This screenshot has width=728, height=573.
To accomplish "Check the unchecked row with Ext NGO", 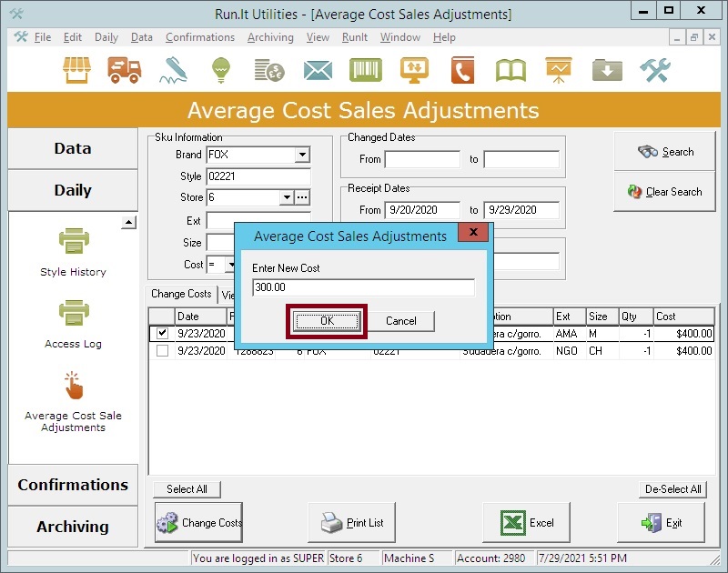I will click(162, 351).
